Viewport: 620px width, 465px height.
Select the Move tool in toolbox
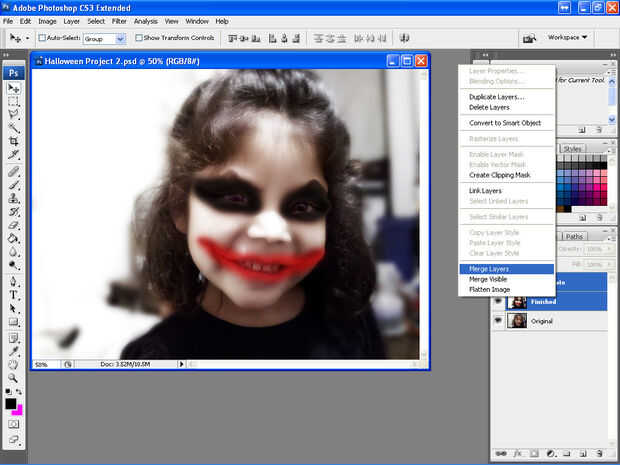[14, 88]
